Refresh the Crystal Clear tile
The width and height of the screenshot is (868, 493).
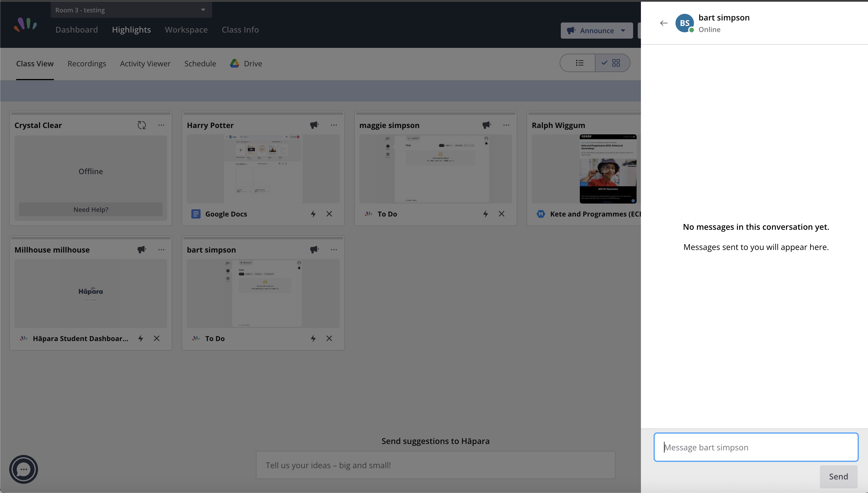142,125
